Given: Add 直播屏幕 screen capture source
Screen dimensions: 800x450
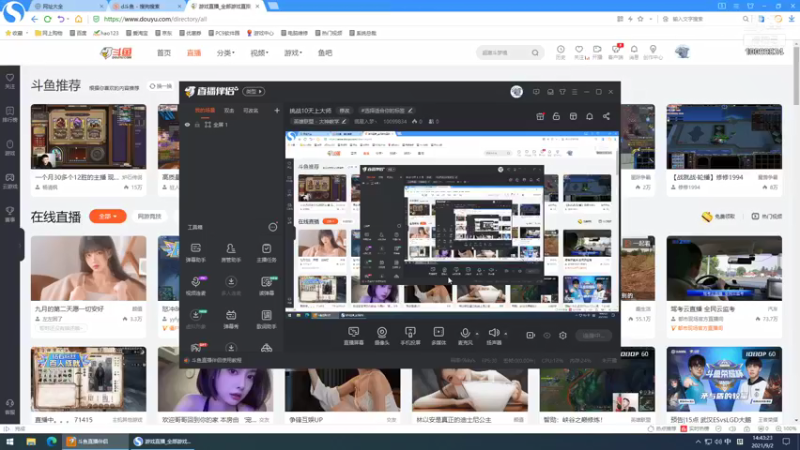Looking at the screenshot, I should 353,336.
